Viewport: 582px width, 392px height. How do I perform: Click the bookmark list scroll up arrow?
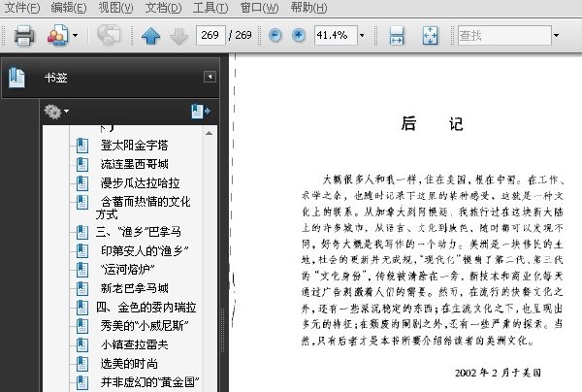(209, 133)
